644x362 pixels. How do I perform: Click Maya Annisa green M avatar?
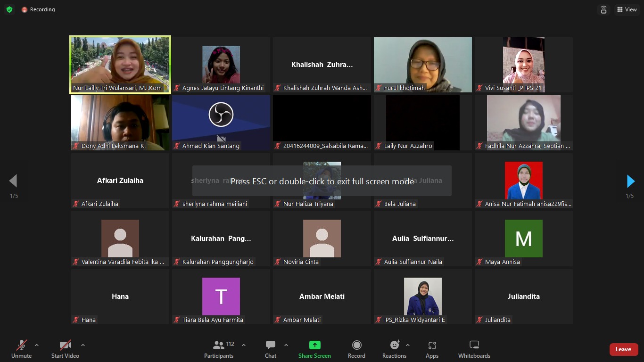point(524,239)
